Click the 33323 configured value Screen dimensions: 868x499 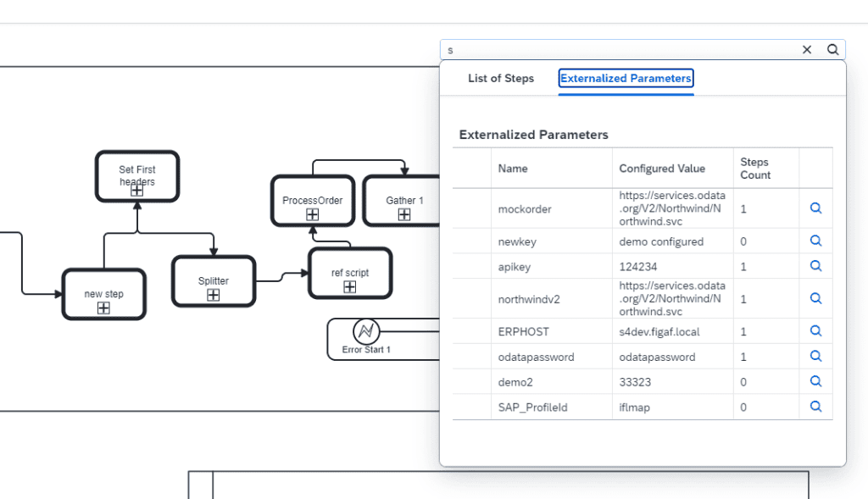(635, 382)
